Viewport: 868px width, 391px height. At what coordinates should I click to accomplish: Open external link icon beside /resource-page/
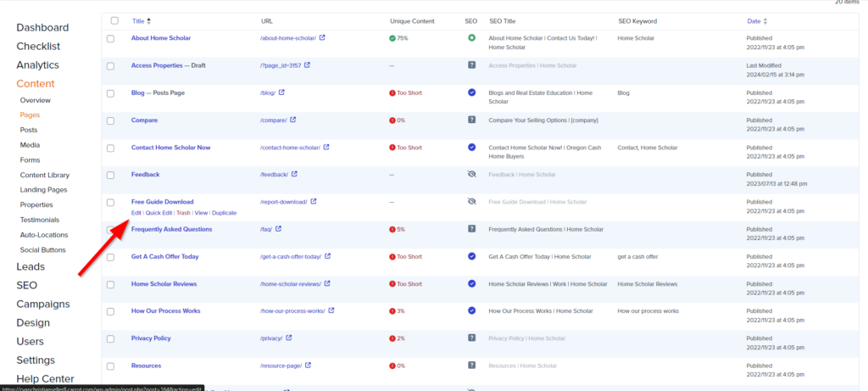click(308, 366)
